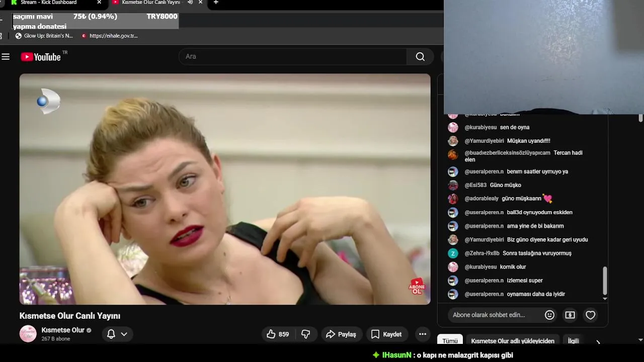Click the ABONE OL subscribe overlay on video

click(x=417, y=287)
